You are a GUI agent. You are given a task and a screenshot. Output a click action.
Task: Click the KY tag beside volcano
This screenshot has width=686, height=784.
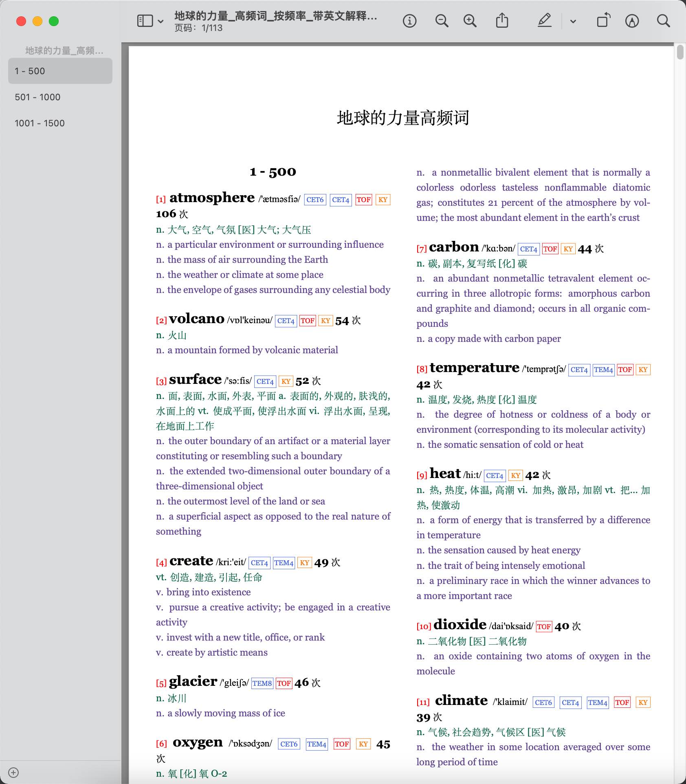(325, 321)
